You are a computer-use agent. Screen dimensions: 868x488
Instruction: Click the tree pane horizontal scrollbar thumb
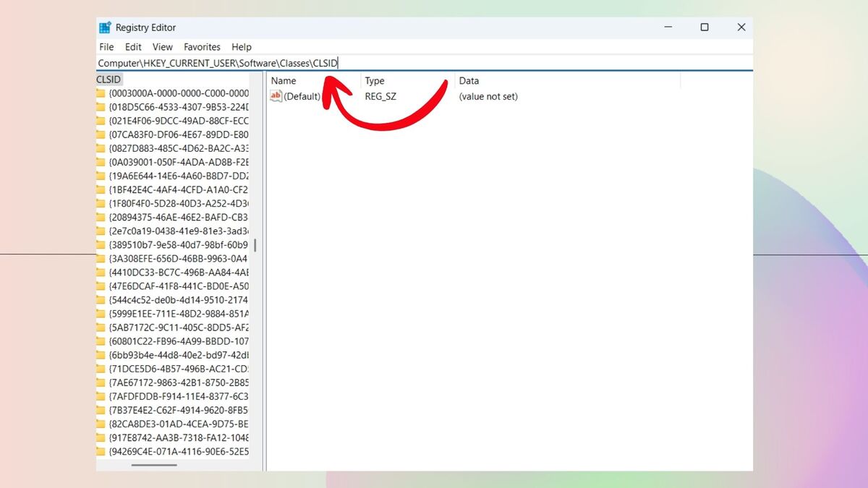click(155, 465)
